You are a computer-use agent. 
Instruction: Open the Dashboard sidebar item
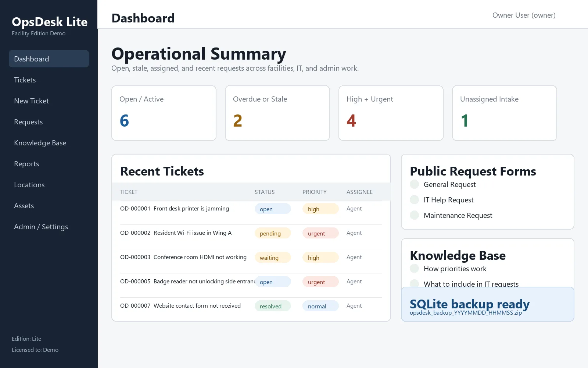point(49,59)
